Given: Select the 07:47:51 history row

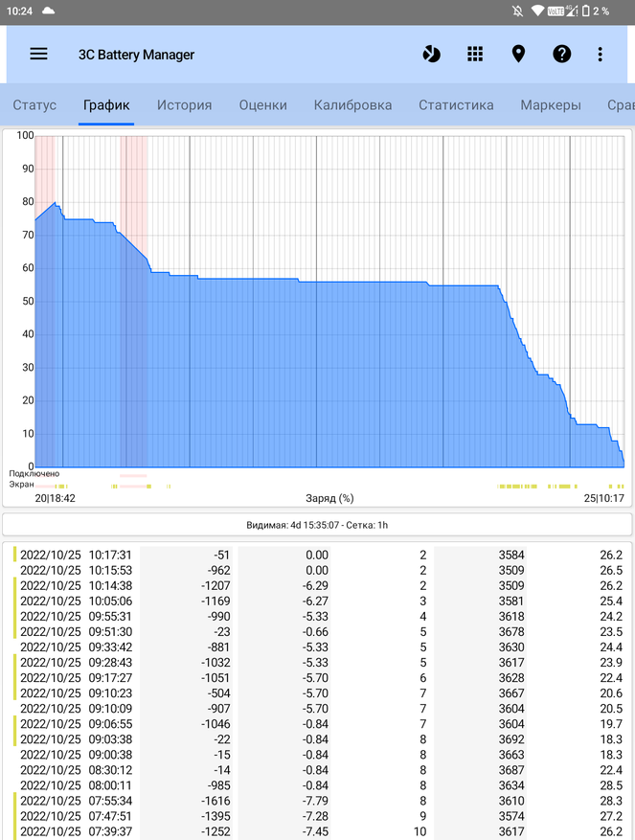Looking at the screenshot, I should [318, 816].
